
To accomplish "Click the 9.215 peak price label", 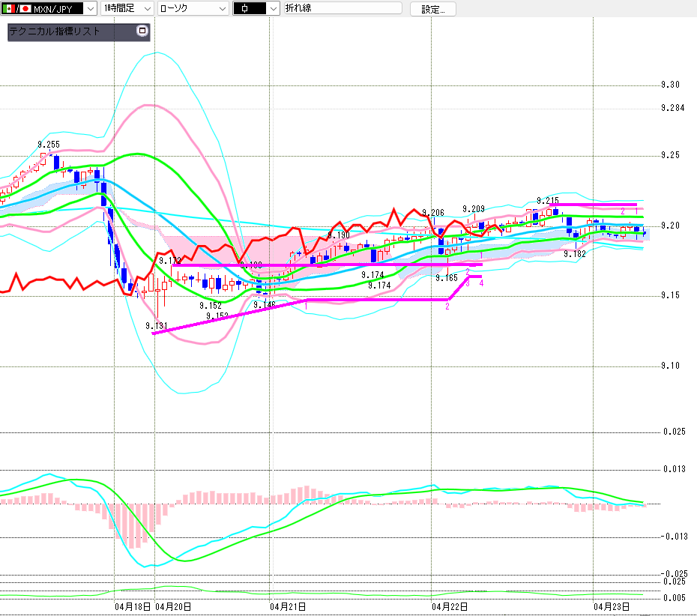I will click(547, 201).
